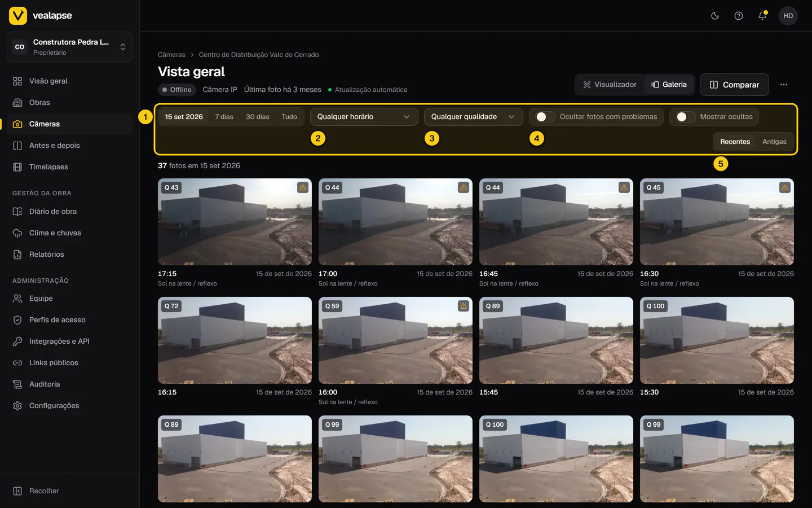Go to Obras in sidebar
Viewport: 812px width, 508px height.
click(x=69, y=103)
